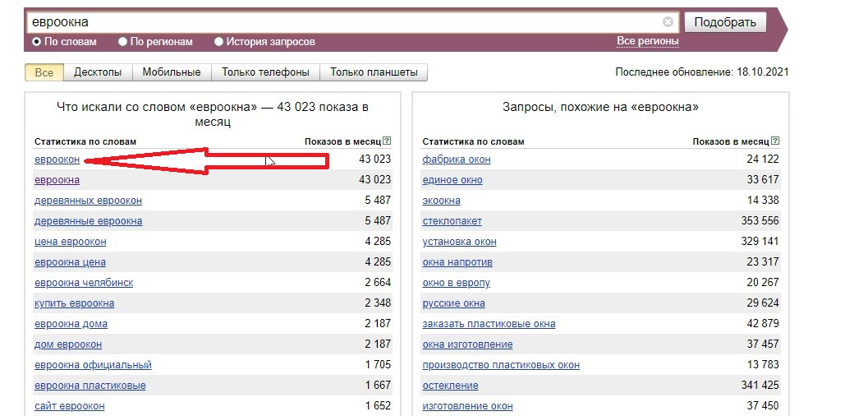
Task: Select the 'История запросов' radio button
Action: point(218,41)
